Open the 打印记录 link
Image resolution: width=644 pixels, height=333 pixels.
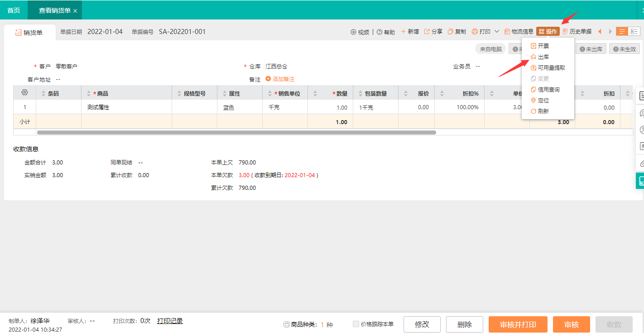click(x=170, y=321)
